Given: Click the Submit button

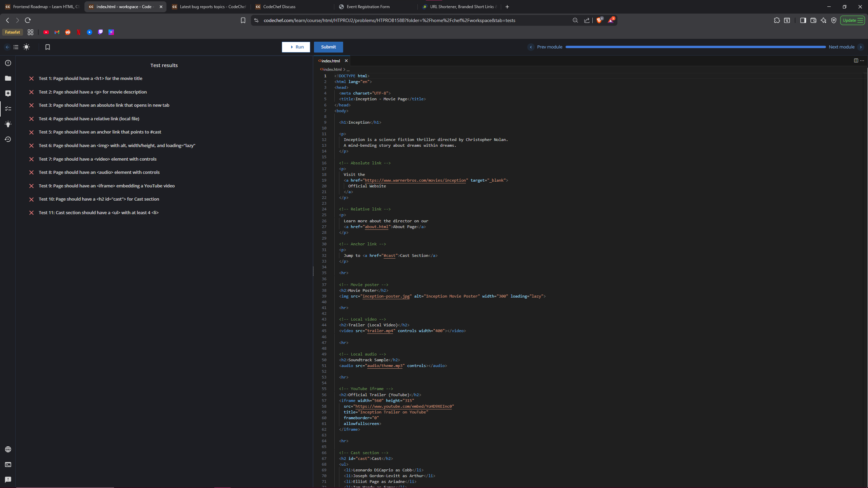Looking at the screenshot, I should 328,47.
